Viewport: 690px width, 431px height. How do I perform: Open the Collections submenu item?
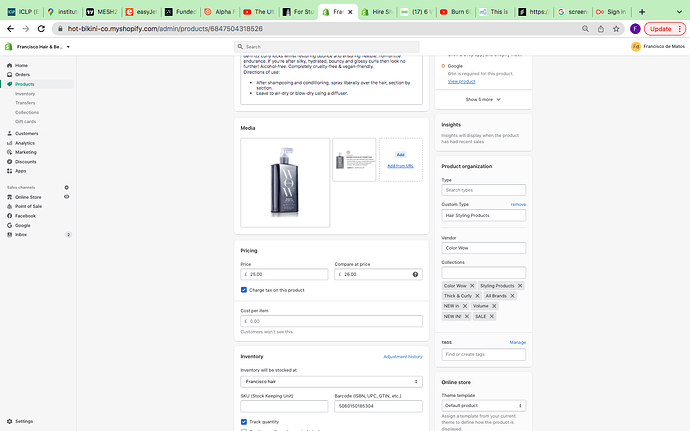tap(27, 112)
